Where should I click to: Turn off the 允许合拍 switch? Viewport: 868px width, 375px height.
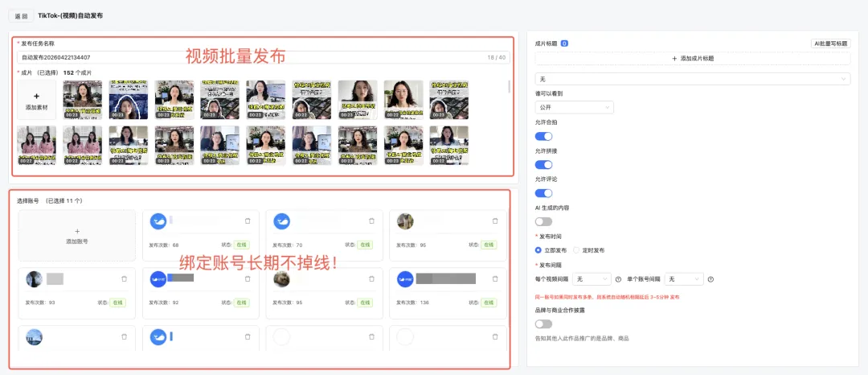(543, 136)
